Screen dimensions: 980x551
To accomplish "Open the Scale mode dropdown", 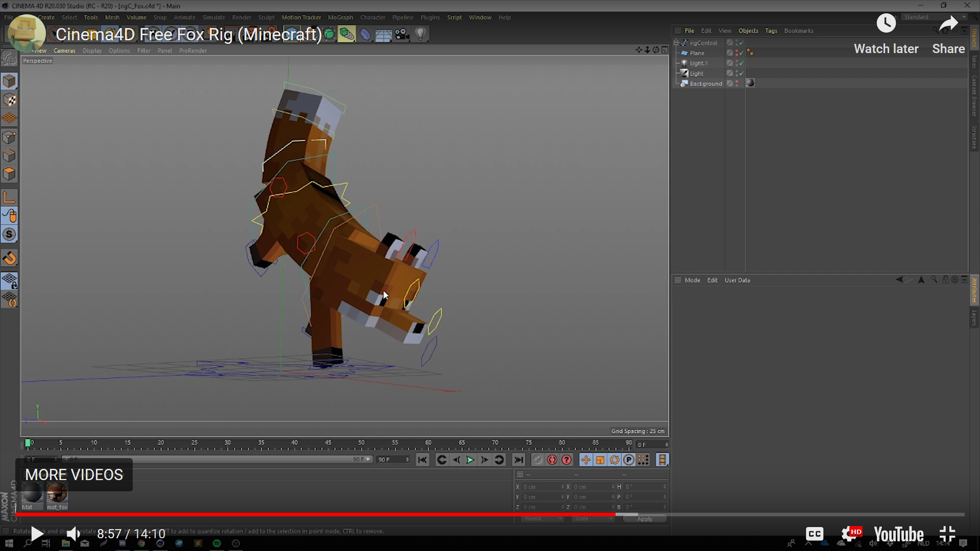I will click(594, 519).
